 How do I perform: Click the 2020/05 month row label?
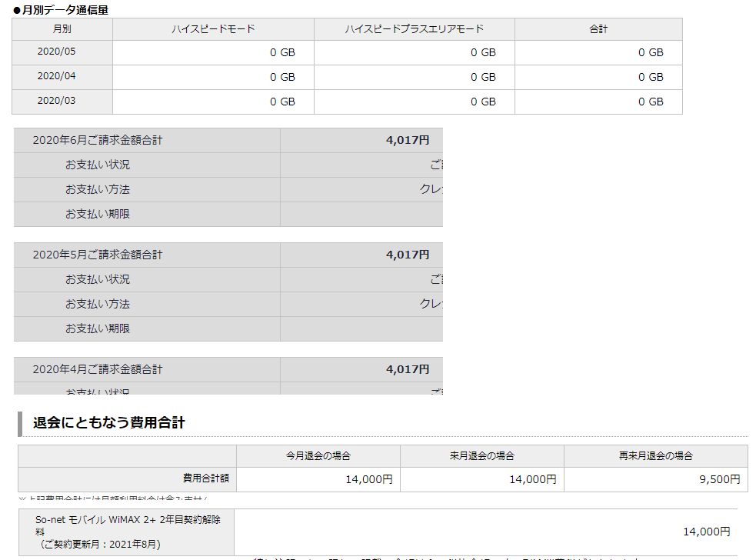[56, 52]
